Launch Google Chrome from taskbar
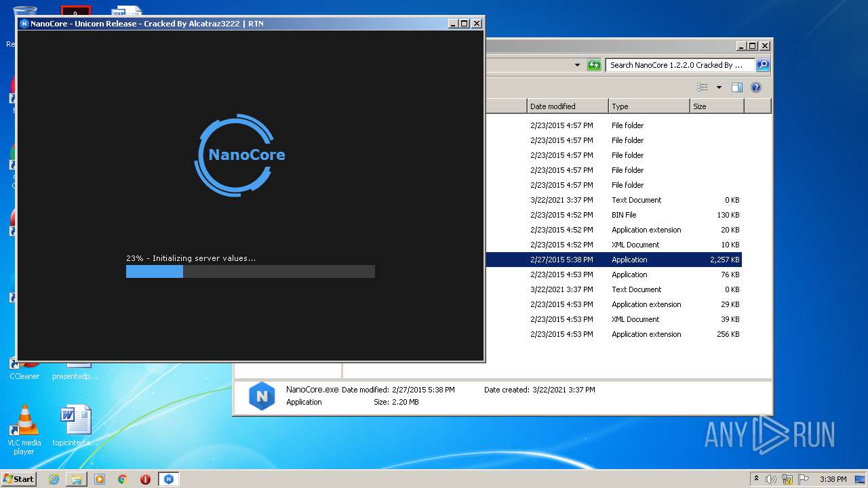This screenshot has height=488, width=868. point(122,479)
